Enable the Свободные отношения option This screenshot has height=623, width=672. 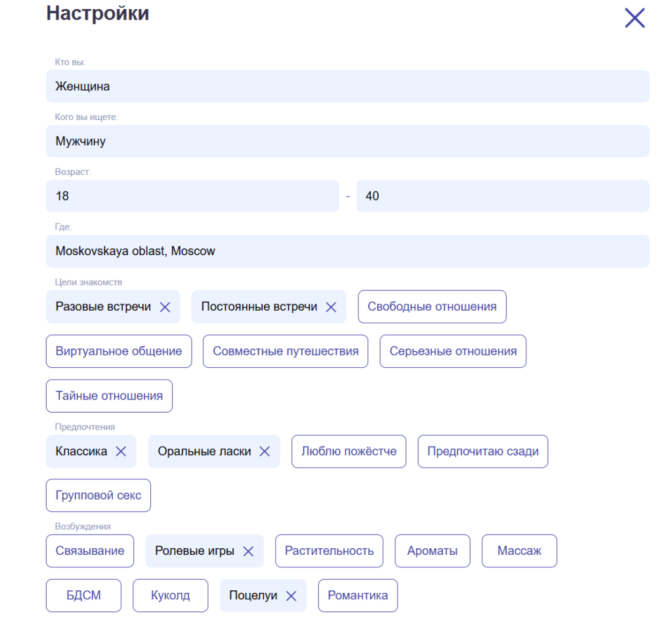pos(432,307)
